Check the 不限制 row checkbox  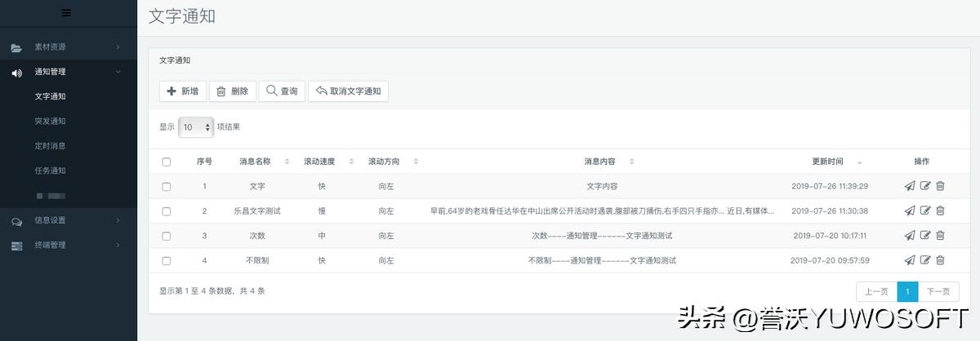click(167, 260)
